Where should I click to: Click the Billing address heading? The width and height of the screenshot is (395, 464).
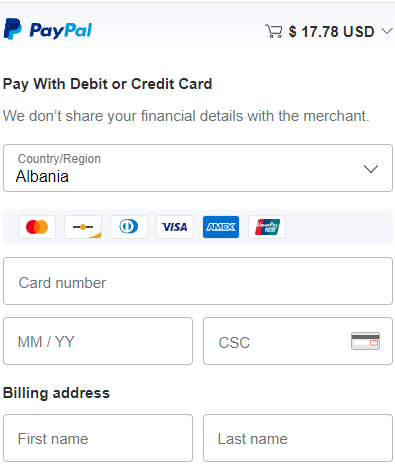[x=56, y=393]
